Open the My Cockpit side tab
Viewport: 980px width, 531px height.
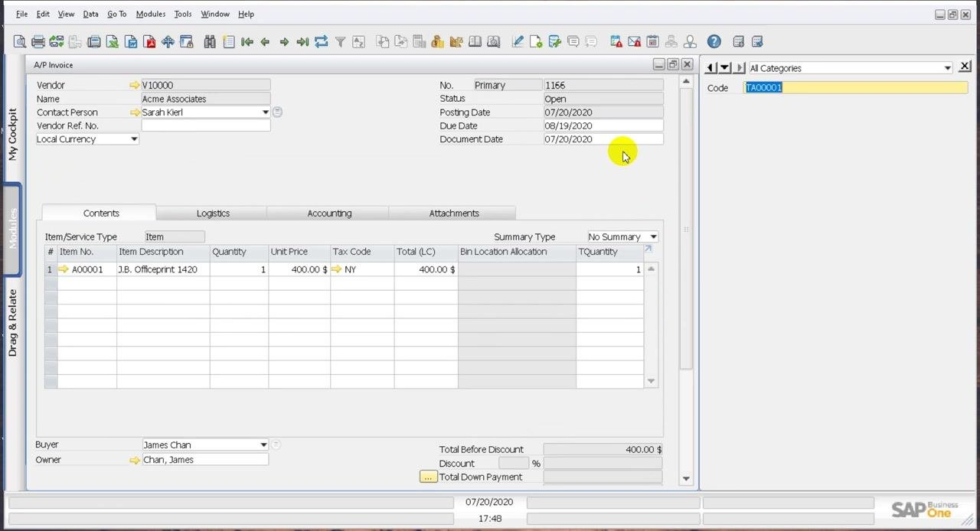click(x=12, y=135)
